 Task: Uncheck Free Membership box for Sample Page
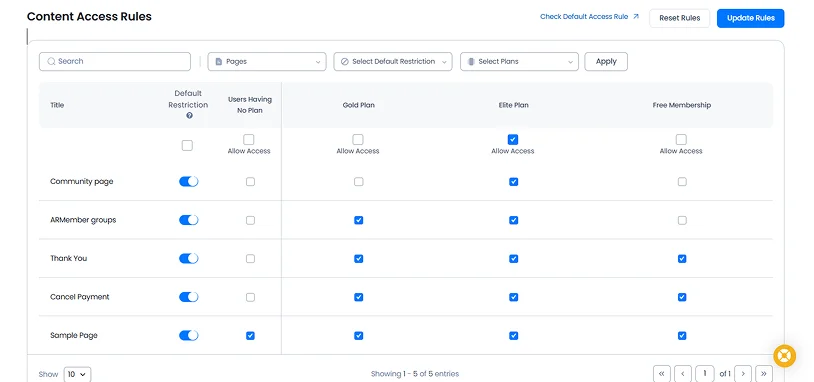click(682, 335)
